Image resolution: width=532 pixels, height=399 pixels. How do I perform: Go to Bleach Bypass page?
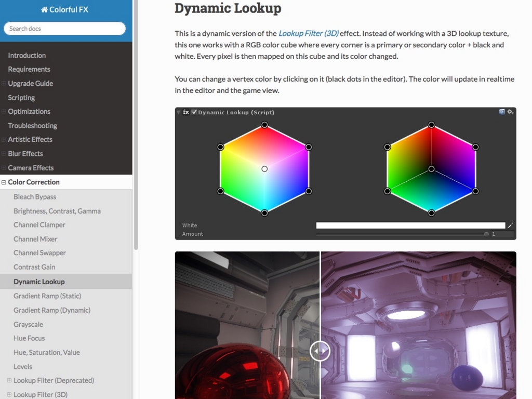pos(35,197)
